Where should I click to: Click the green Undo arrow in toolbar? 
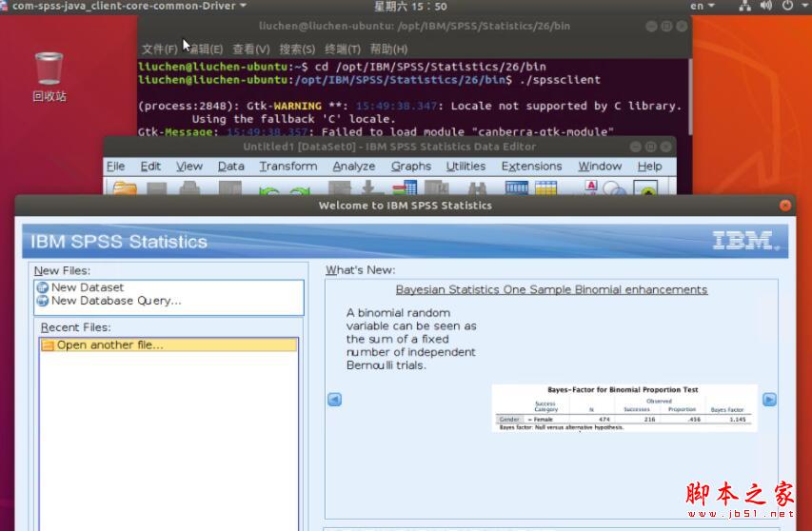[x=268, y=190]
